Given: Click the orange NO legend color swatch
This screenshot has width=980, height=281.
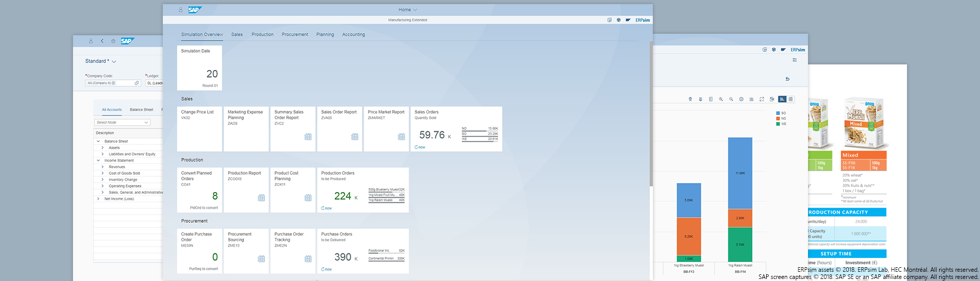Looking at the screenshot, I should [x=778, y=119].
